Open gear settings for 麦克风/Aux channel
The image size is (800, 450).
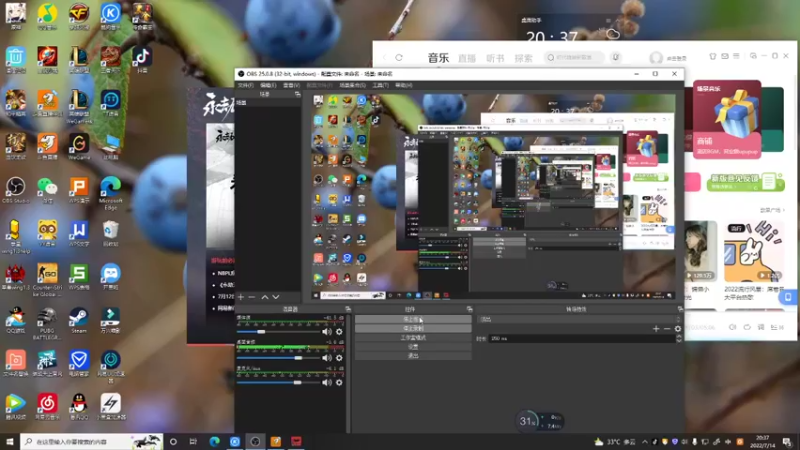coord(339,382)
